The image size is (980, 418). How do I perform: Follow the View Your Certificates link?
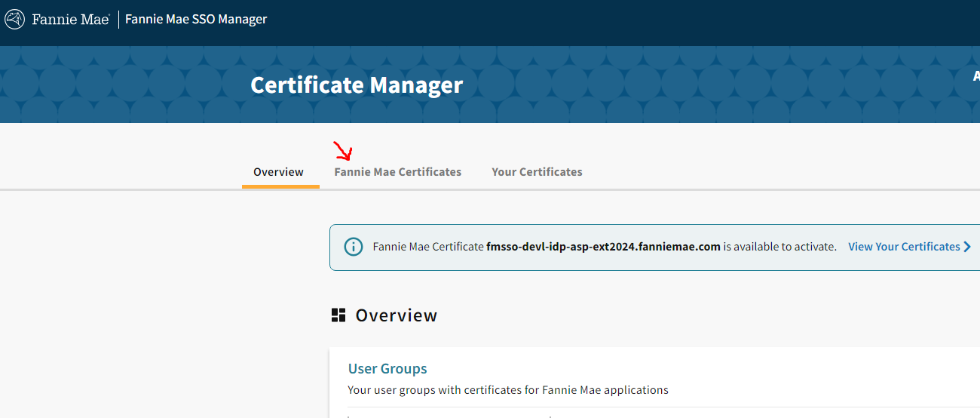(x=904, y=247)
